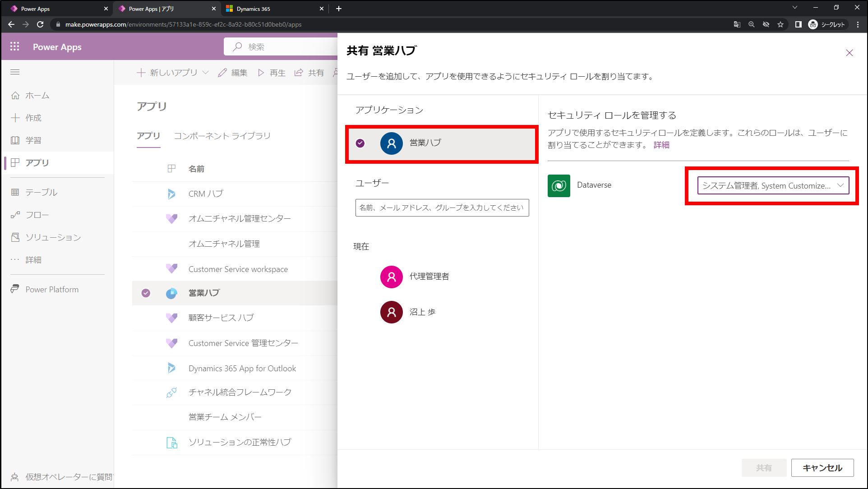Click the 検索 search box
This screenshot has width=868, height=489.
pyautogui.click(x=281, y=47)
